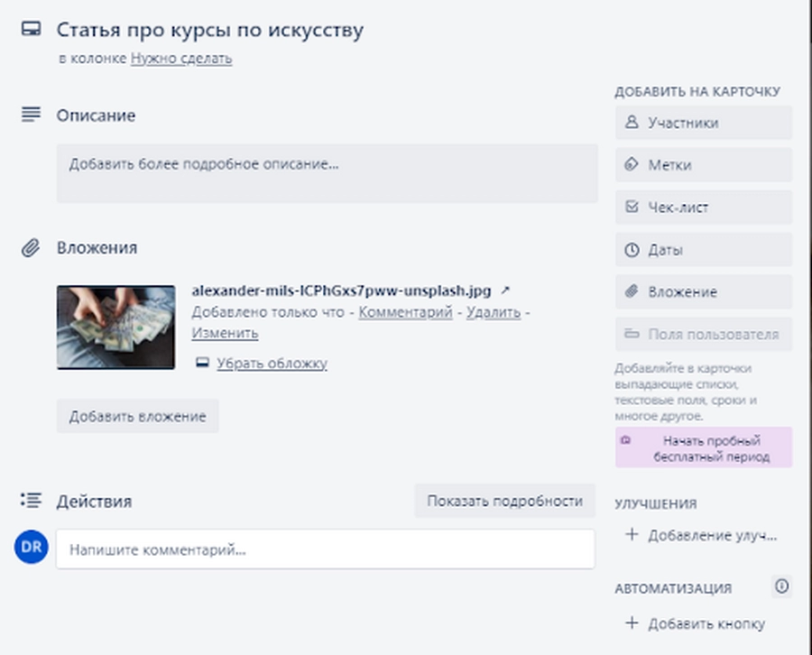
Task: Select the Участники member icon in sidebar
Action: point(631,123)
